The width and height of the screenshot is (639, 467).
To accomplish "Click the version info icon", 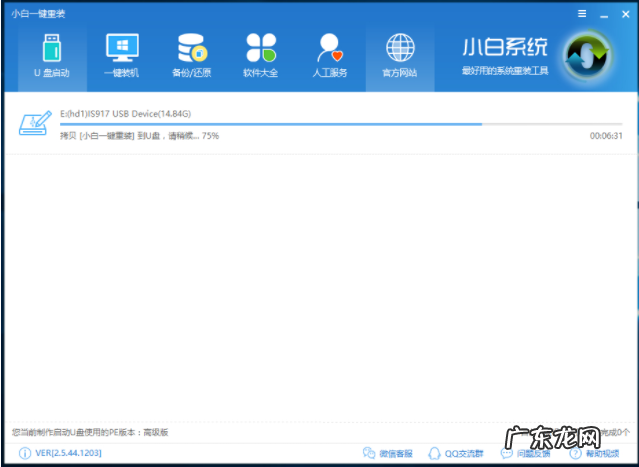I will 25,453.
